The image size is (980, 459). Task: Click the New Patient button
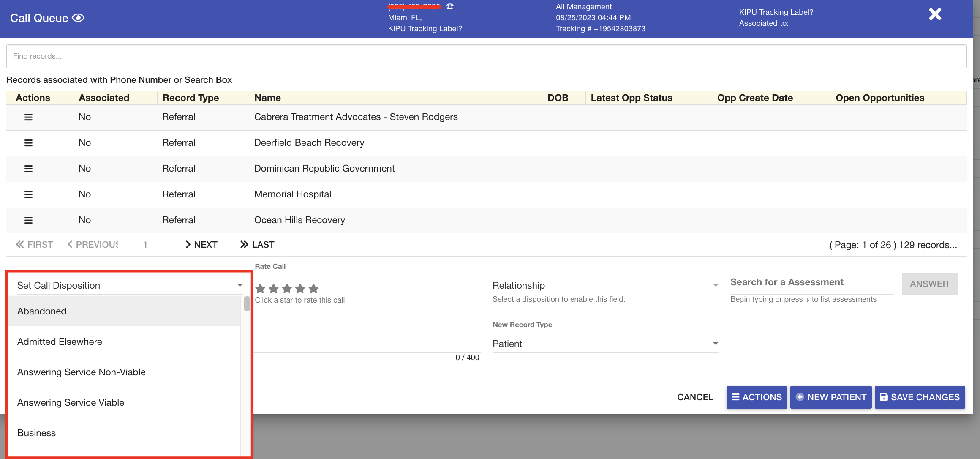click(831, 397)
